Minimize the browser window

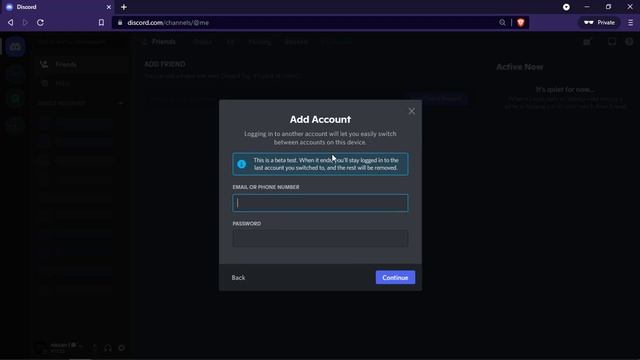[x=587, y=7]
